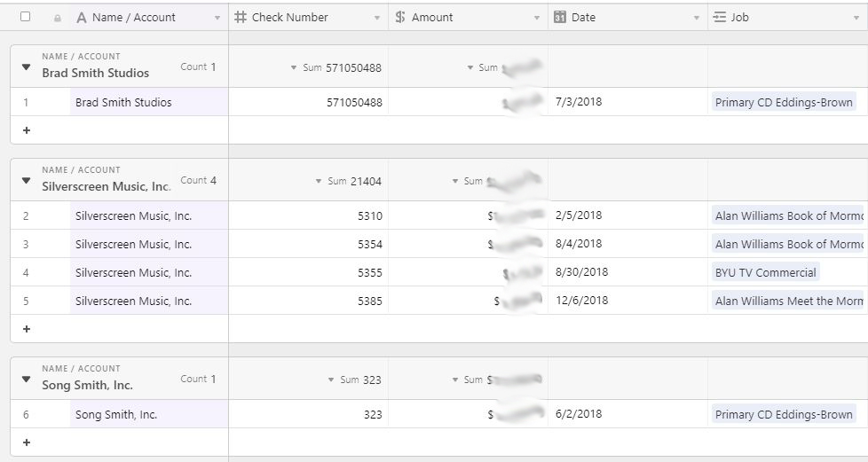Open the Date column dropdown arrow

coord(697,18)
